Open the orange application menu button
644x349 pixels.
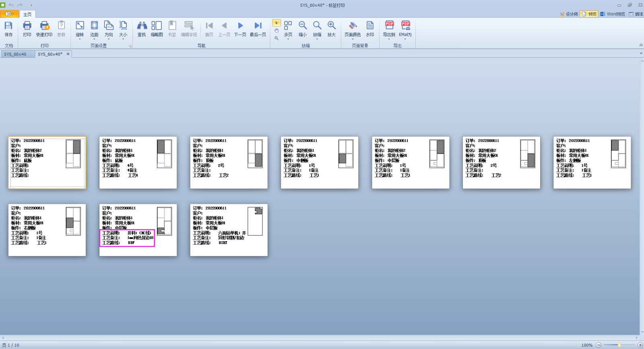point(9,14)
